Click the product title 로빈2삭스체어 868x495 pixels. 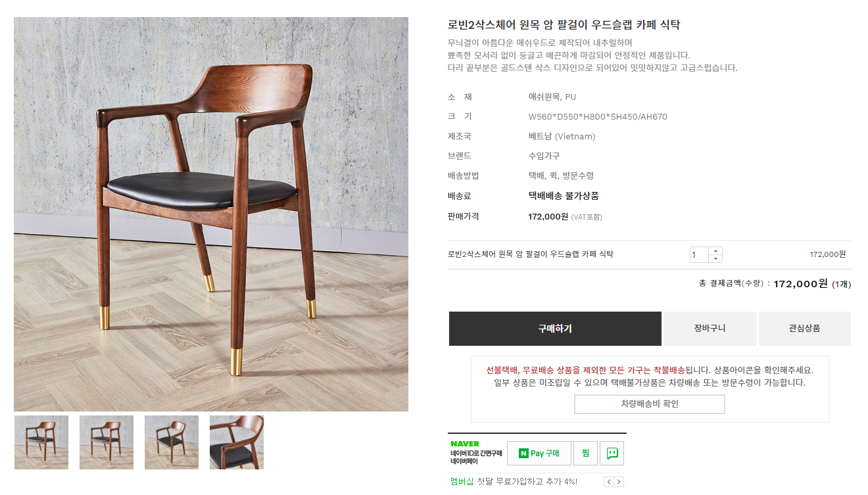[x=564, y=25]
